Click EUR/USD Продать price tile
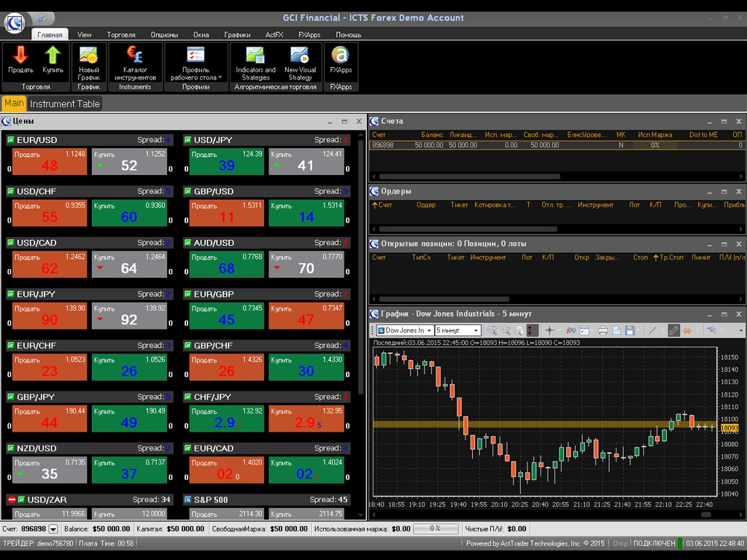Screen dimensions: 747x560 coord(50,162)
